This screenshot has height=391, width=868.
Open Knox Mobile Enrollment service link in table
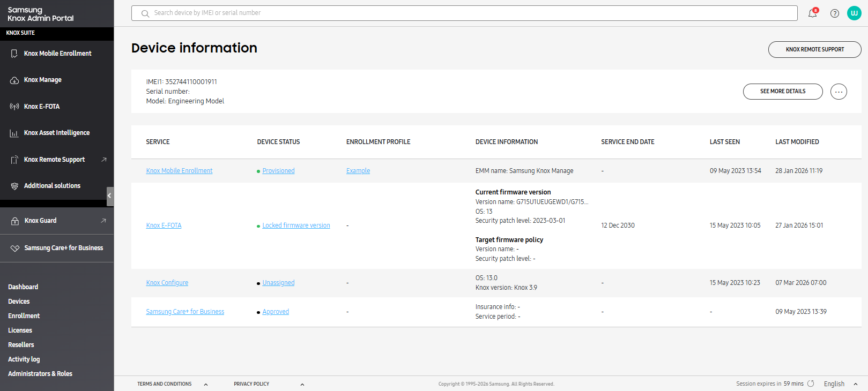click(179, 171)
